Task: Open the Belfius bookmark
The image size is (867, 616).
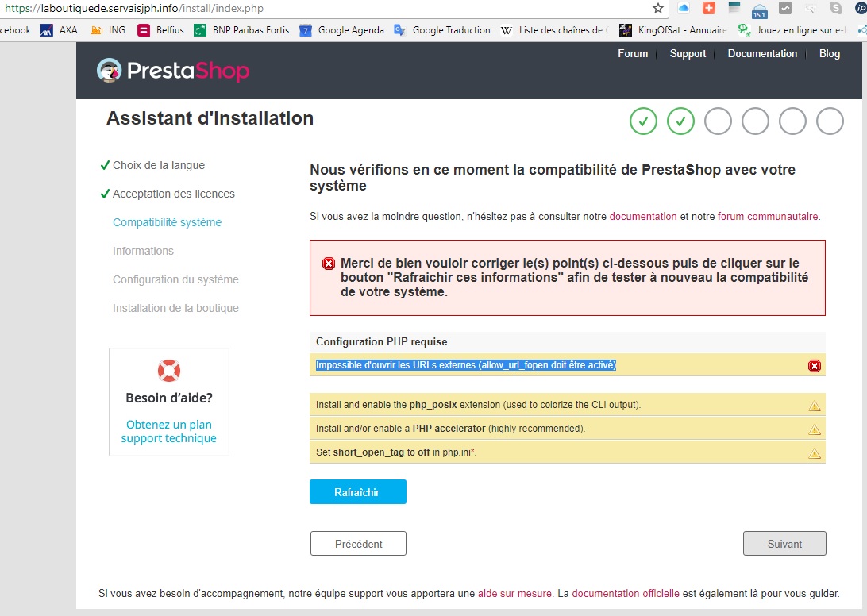Action: [x=161, y=30]
